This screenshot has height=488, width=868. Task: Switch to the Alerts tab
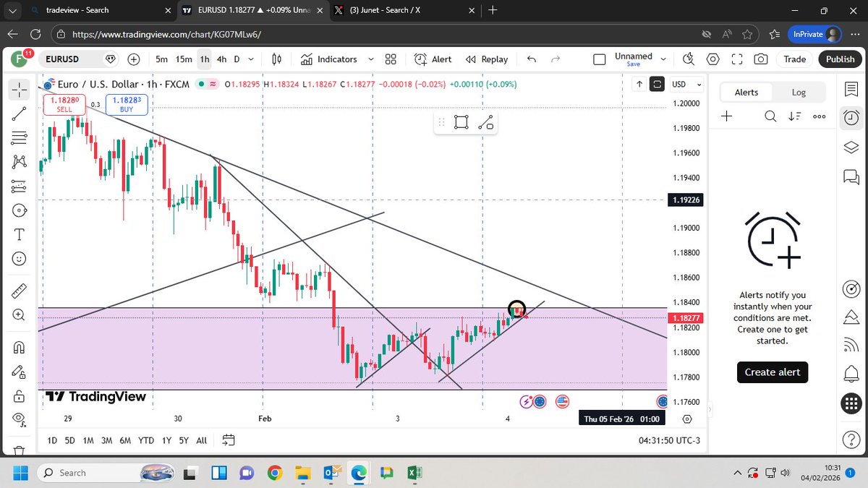746,92
